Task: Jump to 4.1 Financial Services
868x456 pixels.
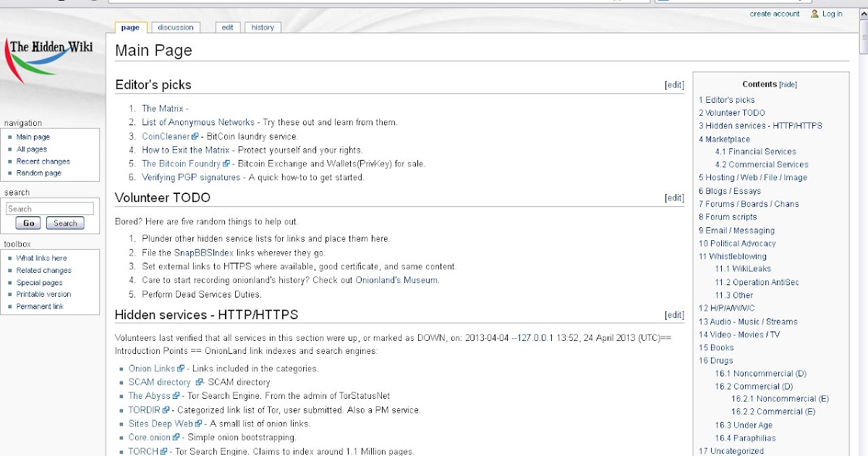Action: 755,151
